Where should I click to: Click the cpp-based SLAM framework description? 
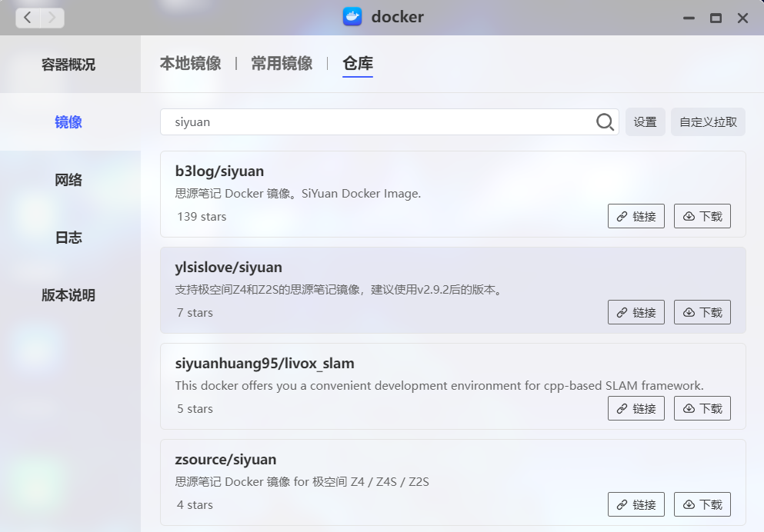click(439, 385)
